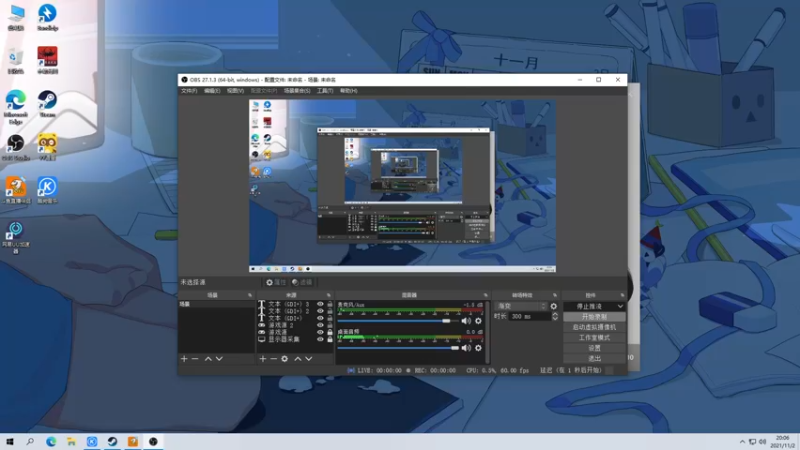The image size is (800, 450).
Task: Move scene down in Scenes panel
Action: pos(219,359)
